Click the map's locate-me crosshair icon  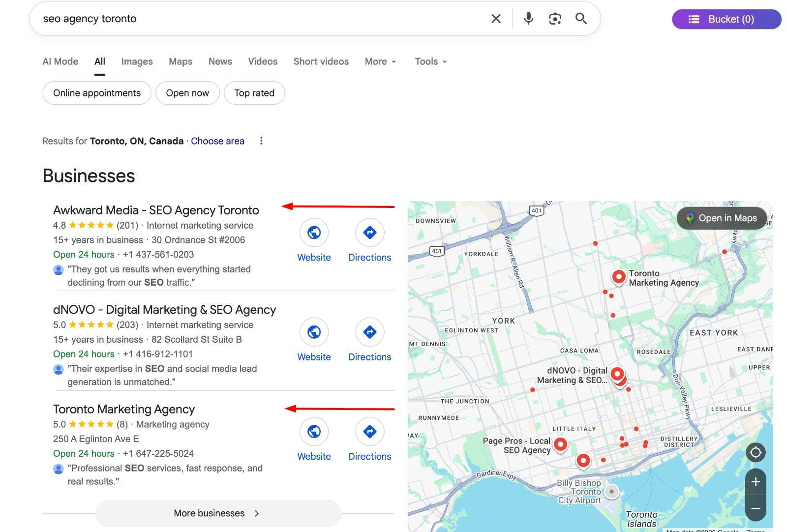756,452
